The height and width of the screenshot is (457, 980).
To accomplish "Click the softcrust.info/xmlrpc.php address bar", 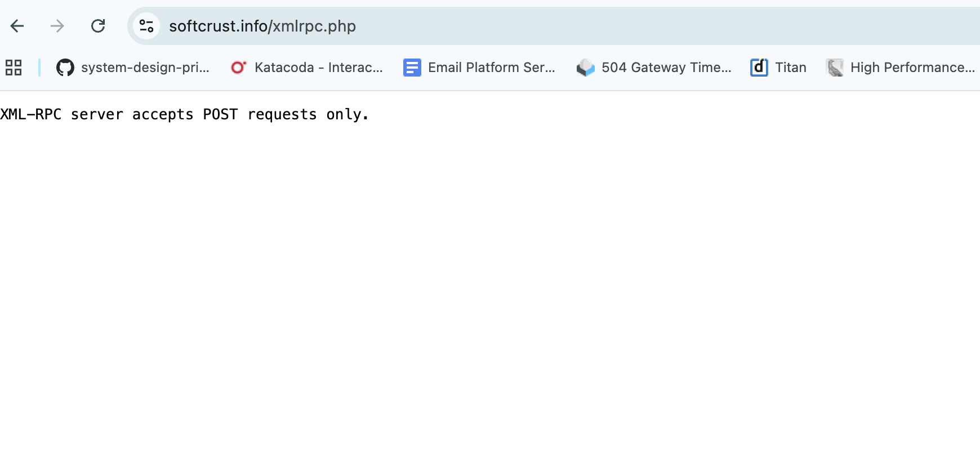I will [554, 26].
